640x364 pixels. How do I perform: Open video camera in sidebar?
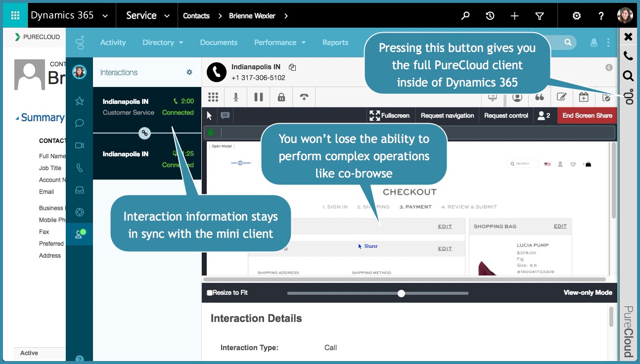(79, 145)
